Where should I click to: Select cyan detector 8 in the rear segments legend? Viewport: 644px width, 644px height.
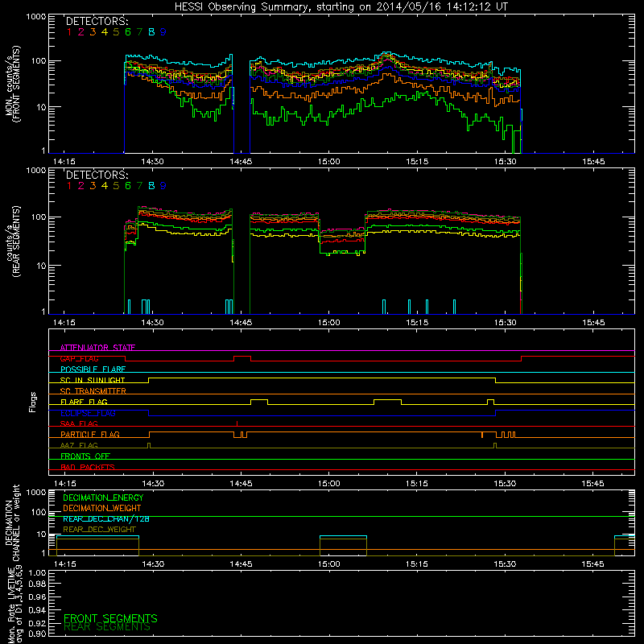151,186
